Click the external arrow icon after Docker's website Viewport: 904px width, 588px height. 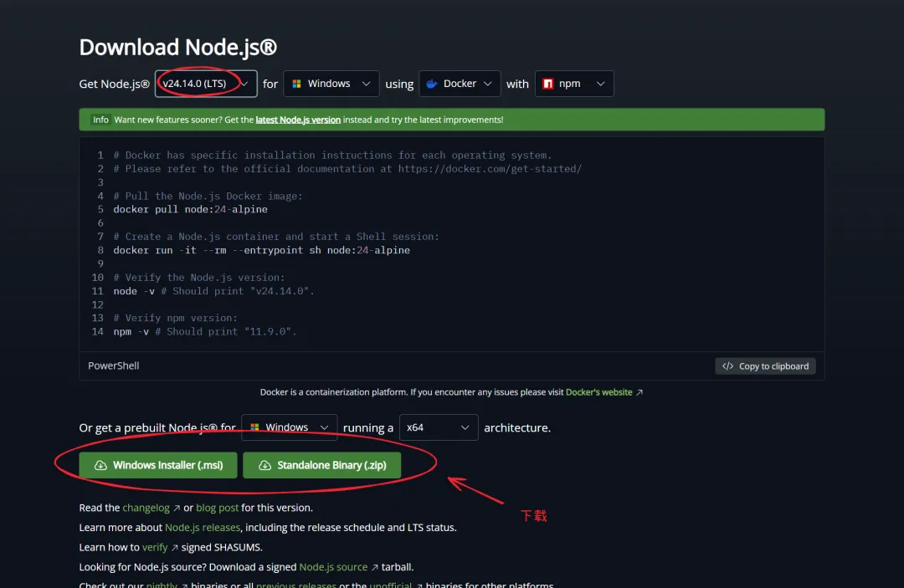(639, 393)
